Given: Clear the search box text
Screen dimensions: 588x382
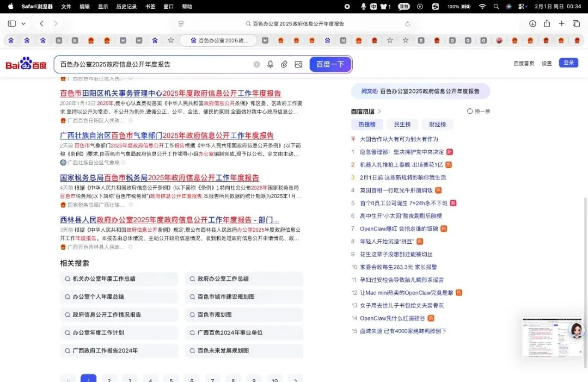Looking at the screenshot, I should point(256,64).
